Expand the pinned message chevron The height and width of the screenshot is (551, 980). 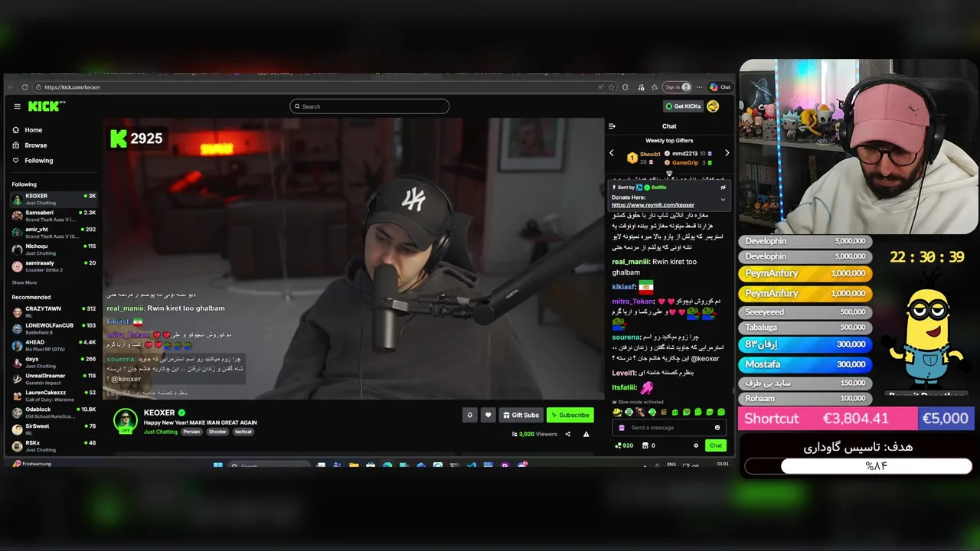723,200
